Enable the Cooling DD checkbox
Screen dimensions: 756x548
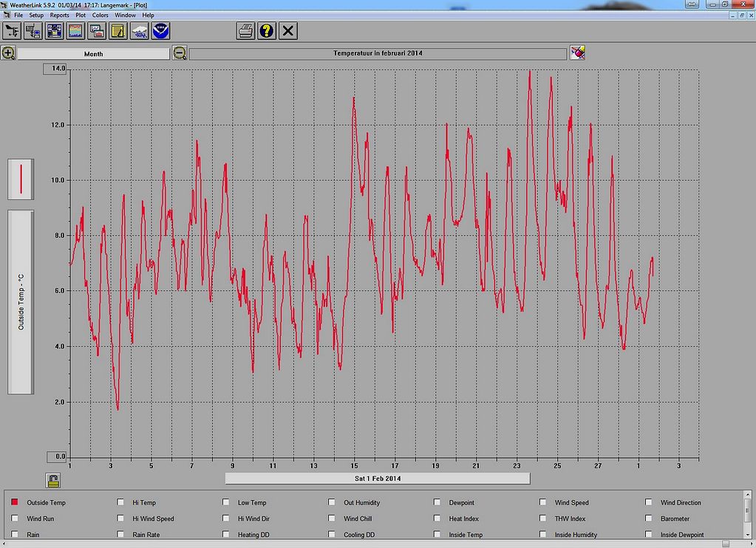point(331,534)
